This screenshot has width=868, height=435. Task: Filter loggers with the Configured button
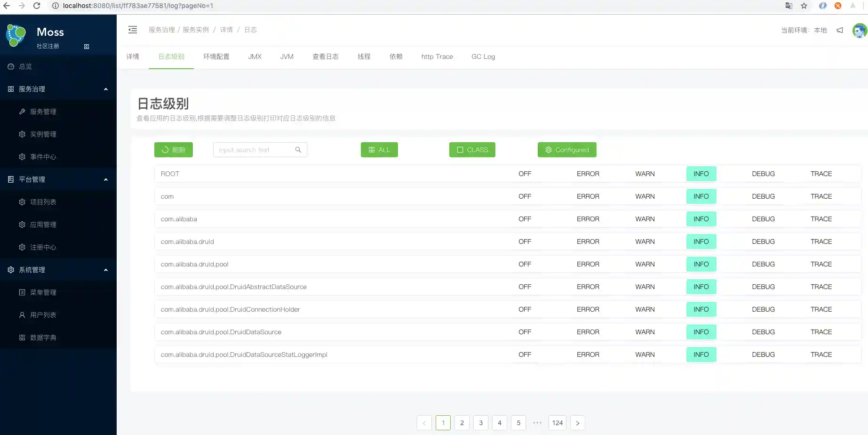pyautogui.click(x=567, y=150)
